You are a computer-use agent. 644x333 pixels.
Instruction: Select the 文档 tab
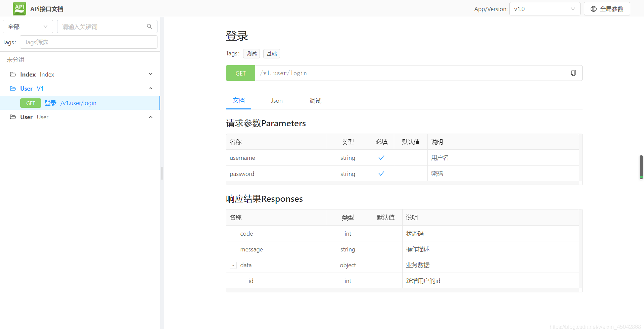tap(238, 101)
